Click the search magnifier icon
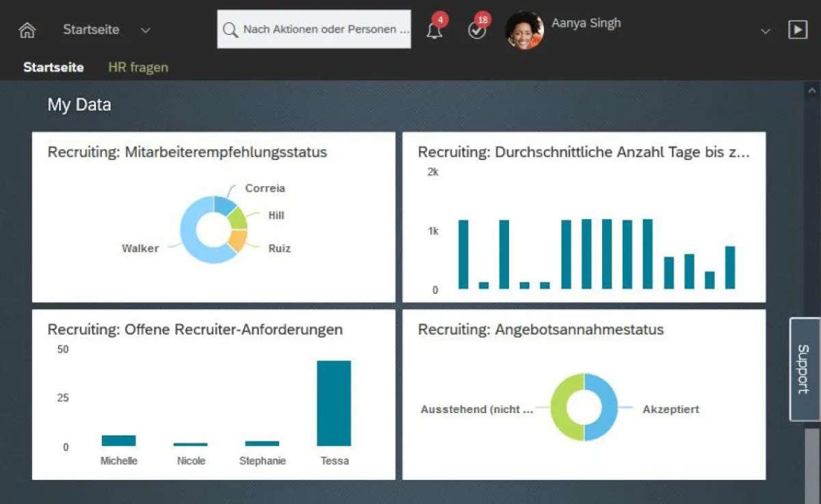The width and height of the screenshot is (821, 504). tap(231, 29)
